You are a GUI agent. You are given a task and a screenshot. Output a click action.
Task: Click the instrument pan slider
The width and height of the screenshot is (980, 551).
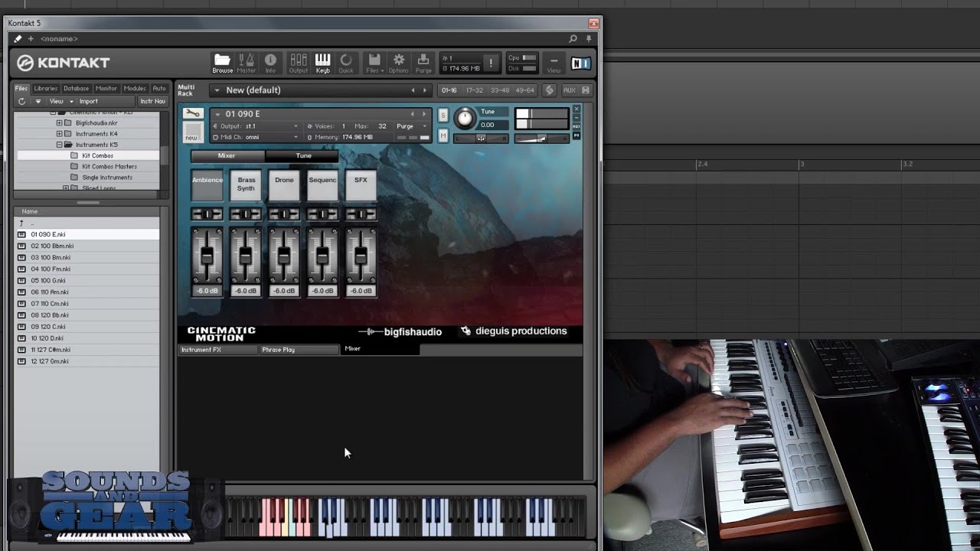coord(481,139)
